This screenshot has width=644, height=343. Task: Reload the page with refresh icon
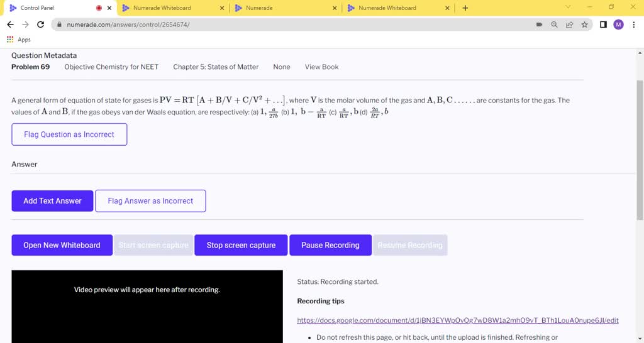(x=41, y=24)
